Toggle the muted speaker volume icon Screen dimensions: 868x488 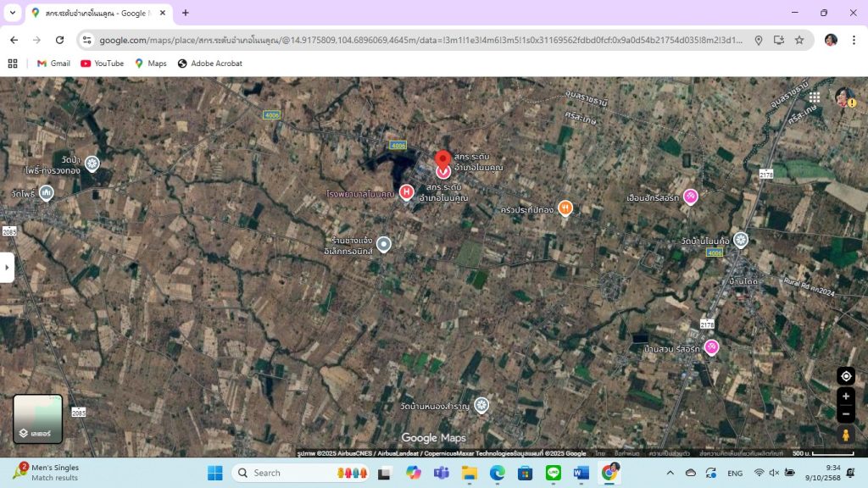776,473
